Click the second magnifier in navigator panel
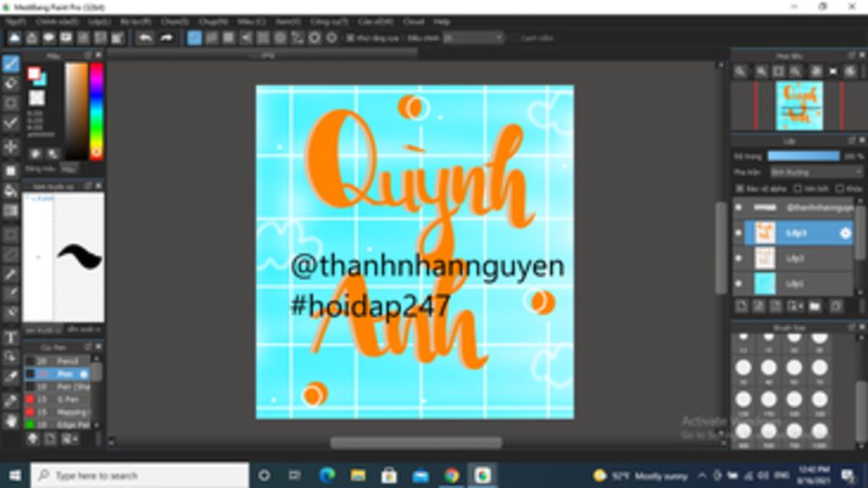Viewport: 868px width, 488px height. [761, 71]
